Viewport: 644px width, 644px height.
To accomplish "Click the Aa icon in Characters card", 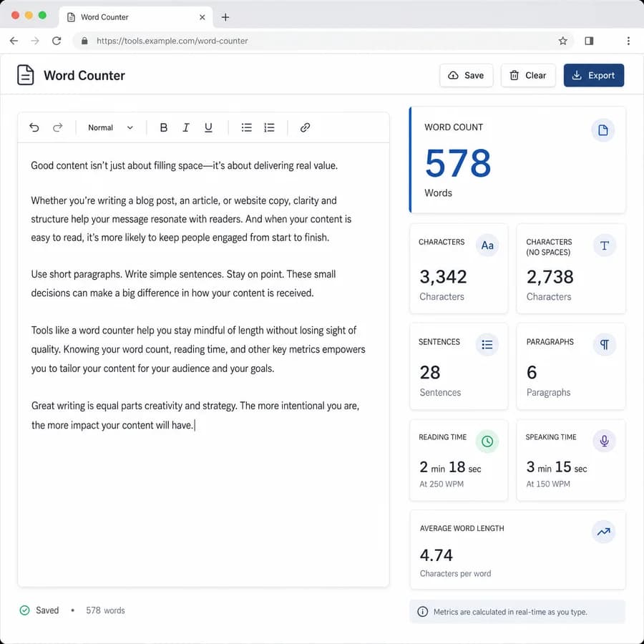I will pos(487,245).
